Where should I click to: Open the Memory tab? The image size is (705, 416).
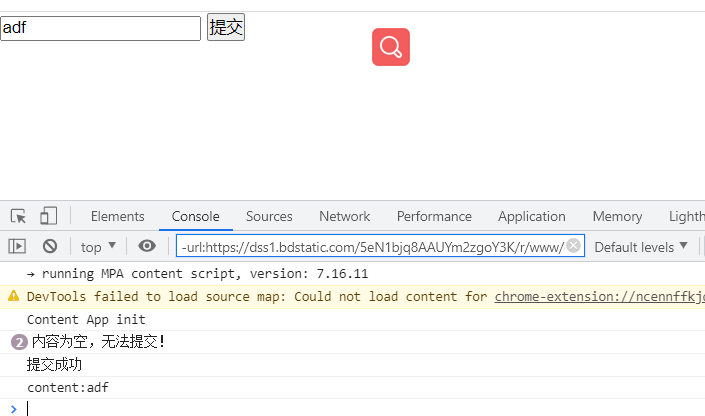pos(617,216)
